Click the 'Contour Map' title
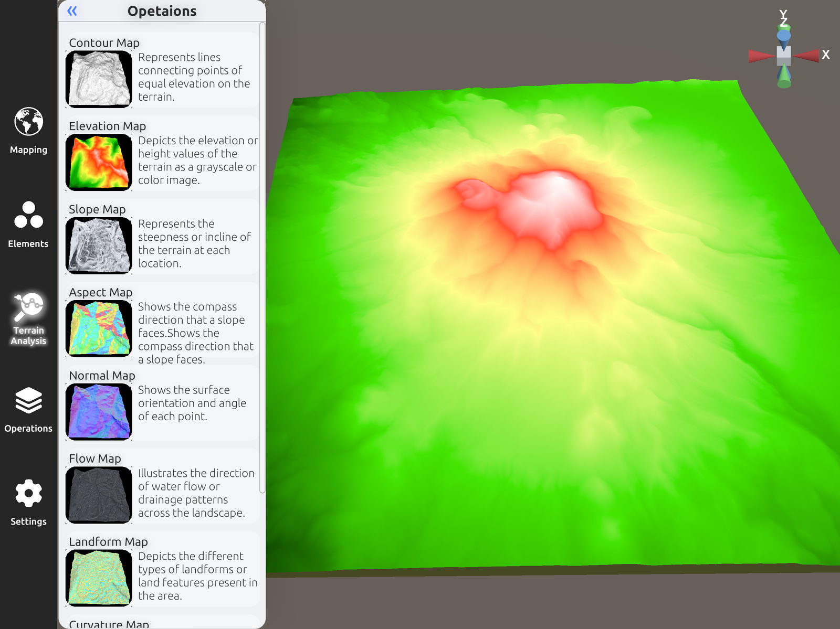 click(104, 43)
